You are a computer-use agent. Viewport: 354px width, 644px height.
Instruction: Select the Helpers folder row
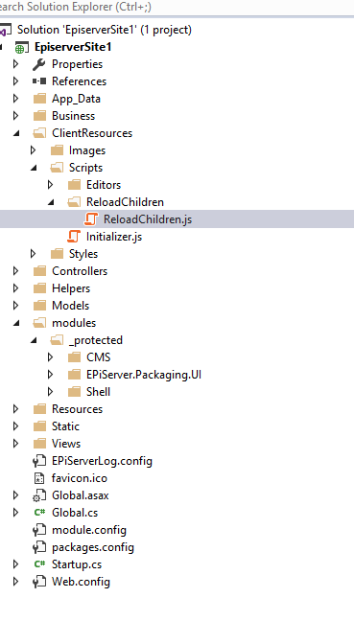(177, 288)
